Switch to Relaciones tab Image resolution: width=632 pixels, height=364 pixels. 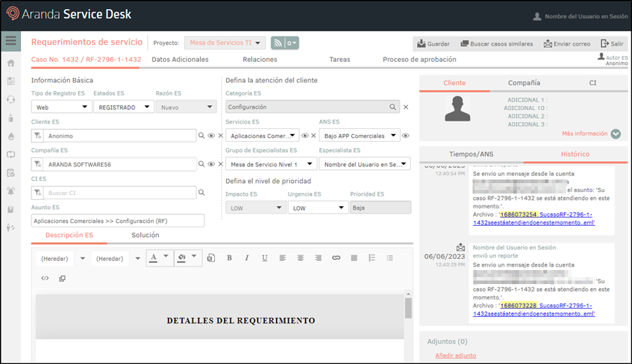click(260, 59)
